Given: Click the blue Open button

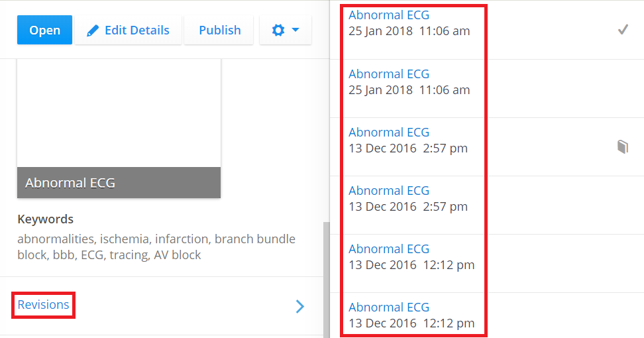Looking at the screenshot, I should [x=44, y=30].
